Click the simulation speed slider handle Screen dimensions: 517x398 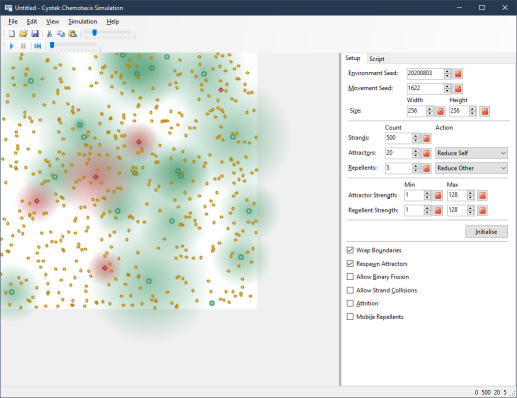point(52,45)
